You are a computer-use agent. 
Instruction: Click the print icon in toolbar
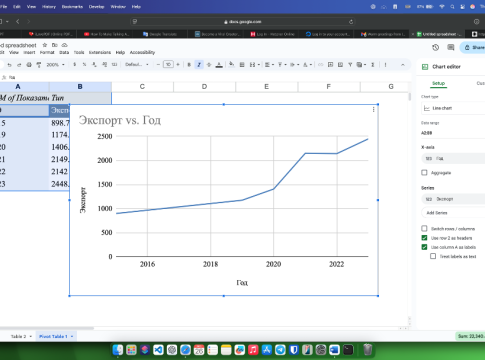[29, 65]
